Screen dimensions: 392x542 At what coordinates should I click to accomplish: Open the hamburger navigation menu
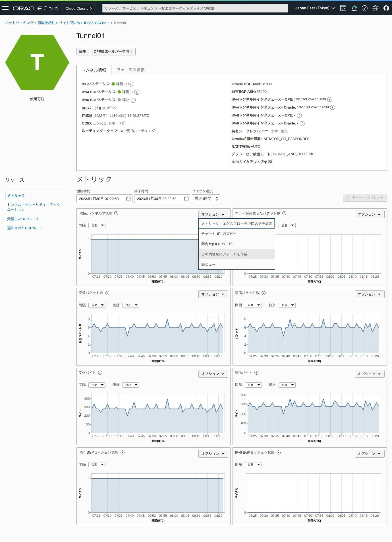5,8
